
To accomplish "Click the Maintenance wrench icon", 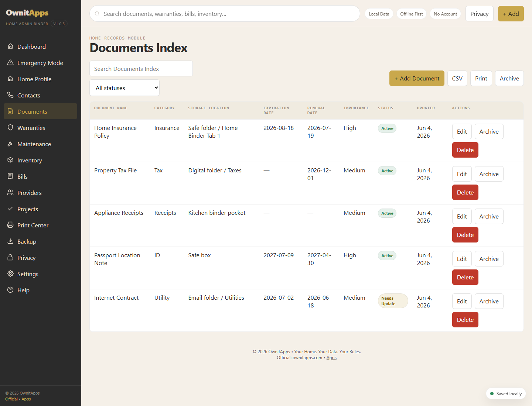I will tap(10, 144).
